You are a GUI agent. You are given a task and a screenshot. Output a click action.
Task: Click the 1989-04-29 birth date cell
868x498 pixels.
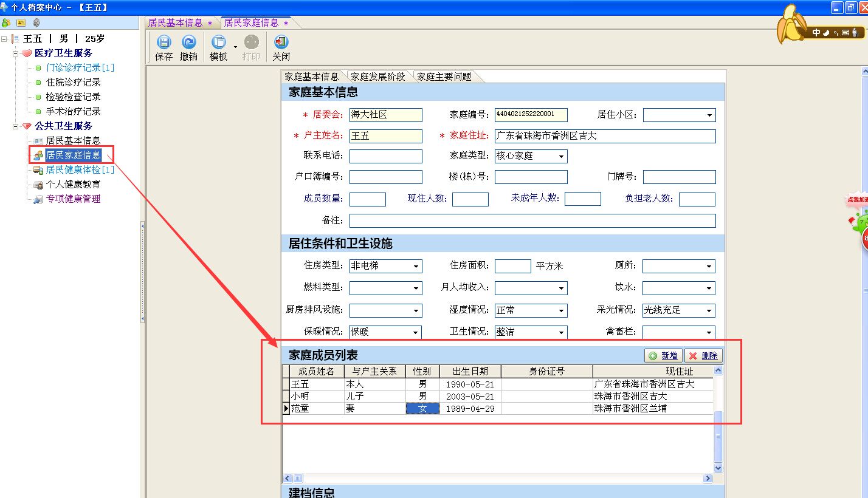[470, 409]
